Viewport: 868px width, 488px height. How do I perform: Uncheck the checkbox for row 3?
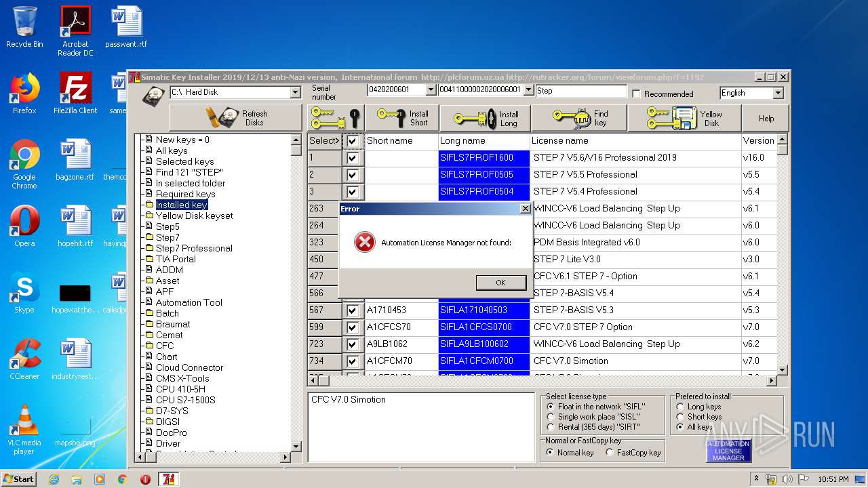coord(352,192)
